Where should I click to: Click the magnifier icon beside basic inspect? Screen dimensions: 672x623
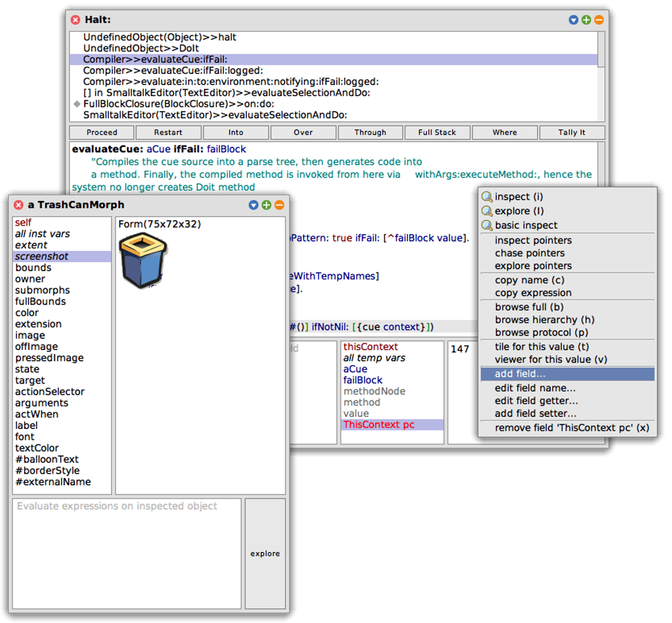[x=487, y=225]
